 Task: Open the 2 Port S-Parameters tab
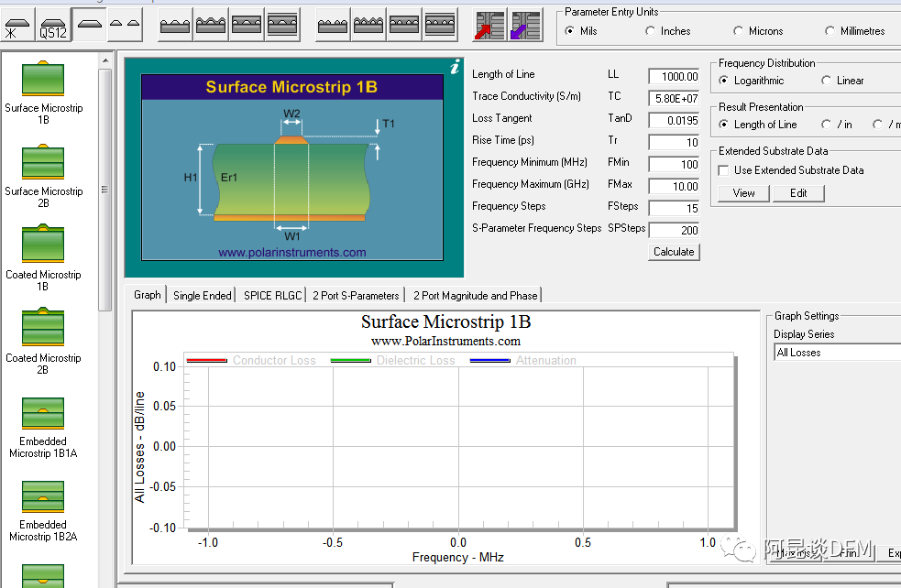[x=356, y=295]
